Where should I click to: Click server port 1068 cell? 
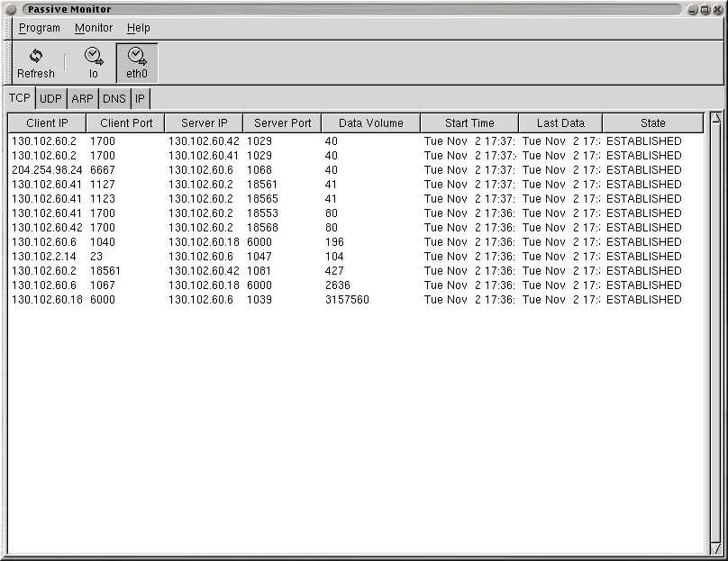pyautogui.click(x=259, y=170)
